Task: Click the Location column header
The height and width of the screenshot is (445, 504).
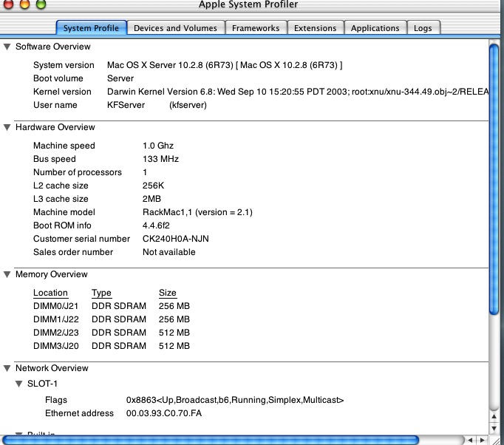Action: point(50,293)
